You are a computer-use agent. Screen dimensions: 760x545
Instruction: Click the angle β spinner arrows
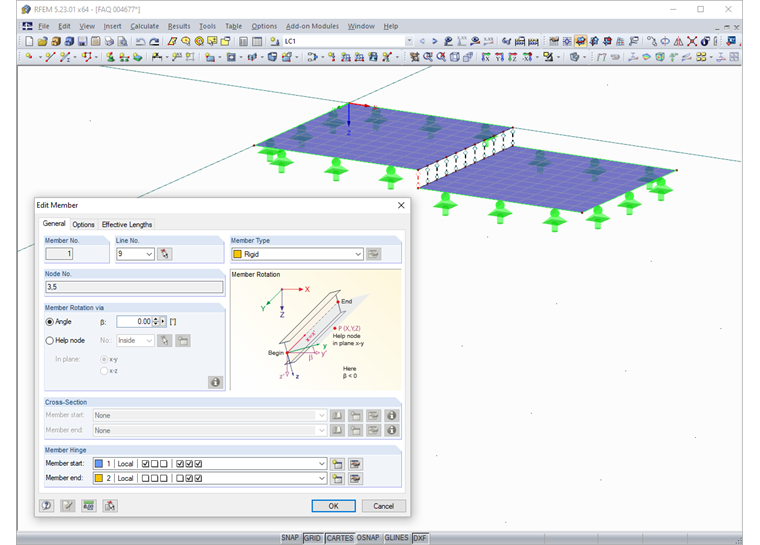(156, 321)
